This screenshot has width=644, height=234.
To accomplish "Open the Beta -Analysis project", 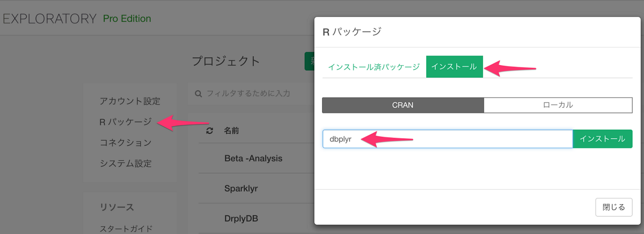I will click(x=253, y=159).
